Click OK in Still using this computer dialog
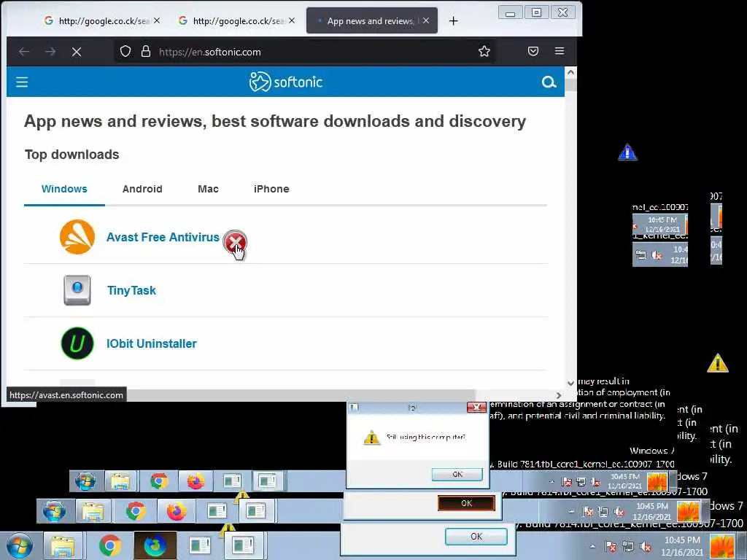The image size is (747, 560). click(457, 474)
